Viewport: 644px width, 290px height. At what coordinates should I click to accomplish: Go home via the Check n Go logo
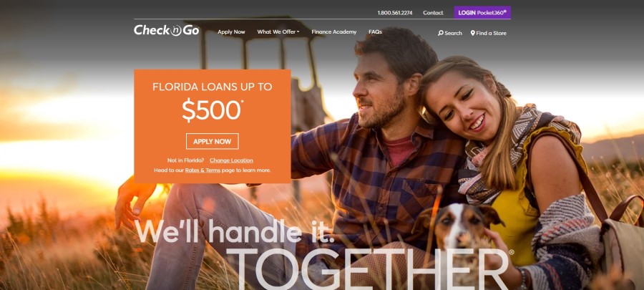pos(166,30)
